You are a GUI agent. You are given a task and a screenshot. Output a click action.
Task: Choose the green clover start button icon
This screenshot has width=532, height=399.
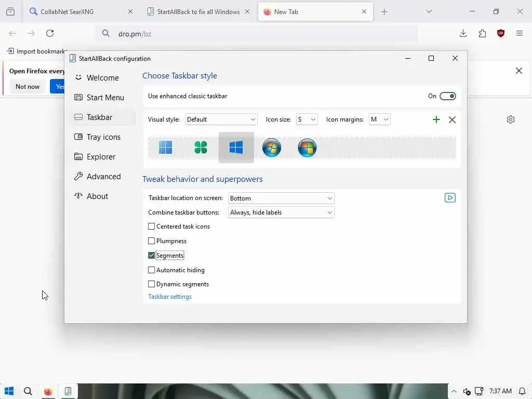(201, 147)
